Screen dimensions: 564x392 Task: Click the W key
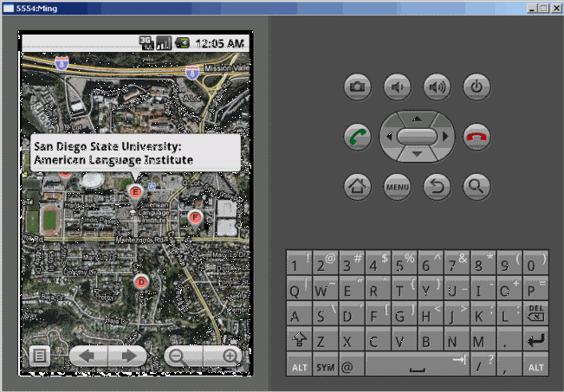click(326, 288)
